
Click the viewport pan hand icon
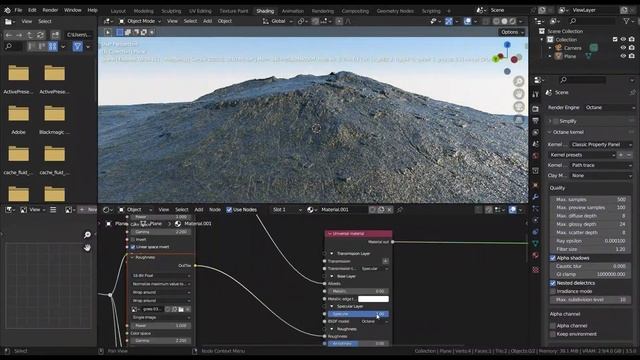[519, 94]
